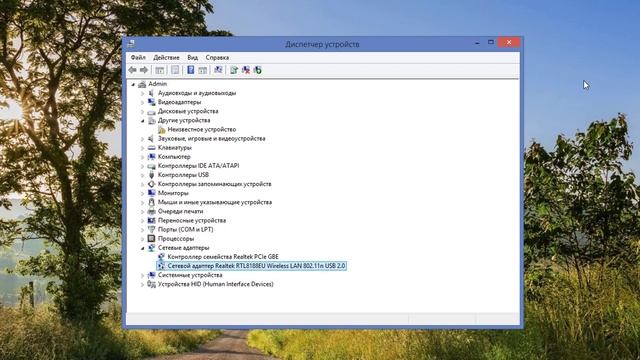The image size is (640, 360).
Task: Click the green Disable device toolbar icon
Action: tap(258, 70)
